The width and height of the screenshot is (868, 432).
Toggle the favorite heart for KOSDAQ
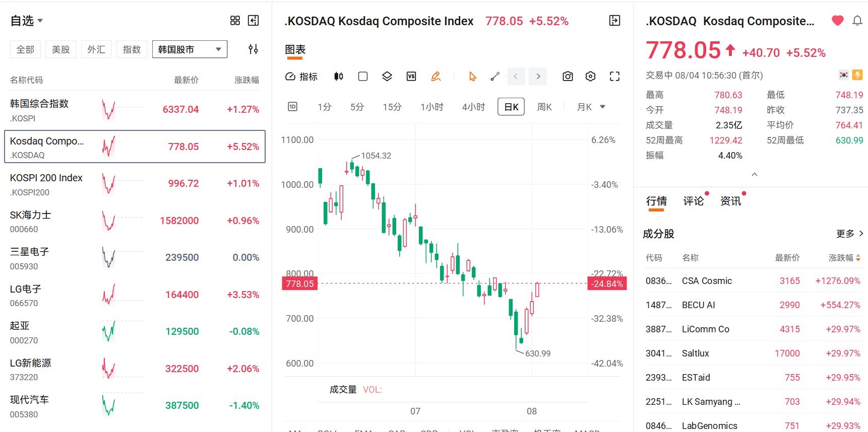coord(837,21)
